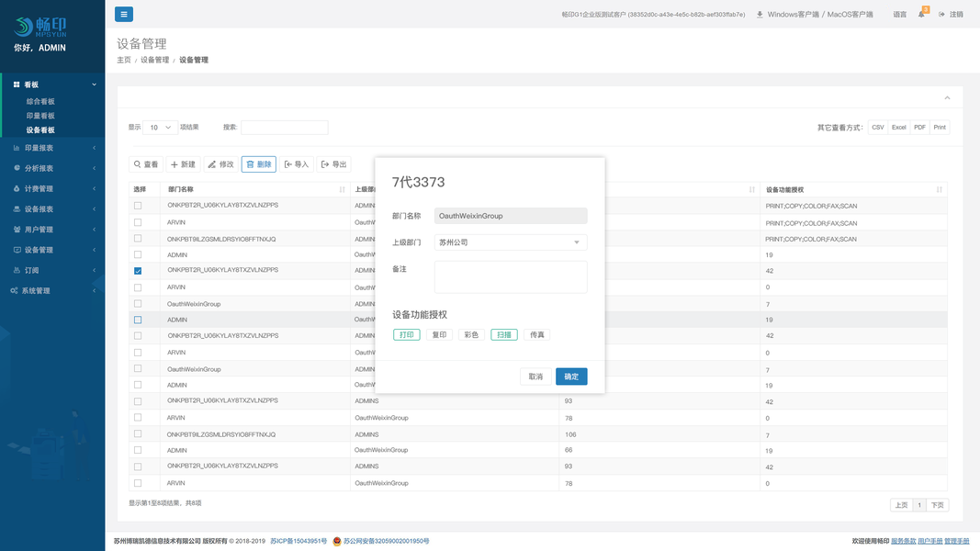Image resolution: width=980 pixels, height=551 pixels.
Task: Open the 上级部门 dropdown 苏州公司
Action: 511,242
